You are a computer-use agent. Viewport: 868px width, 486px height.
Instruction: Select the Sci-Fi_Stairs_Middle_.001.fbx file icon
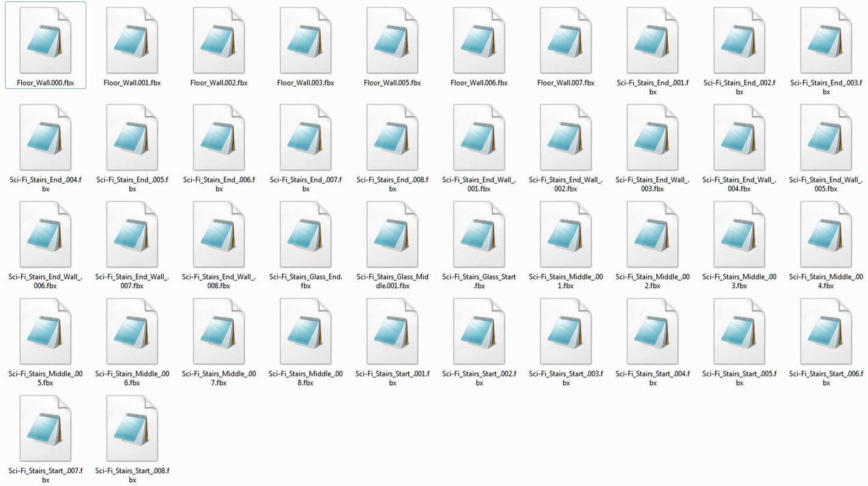click(566, 234)
